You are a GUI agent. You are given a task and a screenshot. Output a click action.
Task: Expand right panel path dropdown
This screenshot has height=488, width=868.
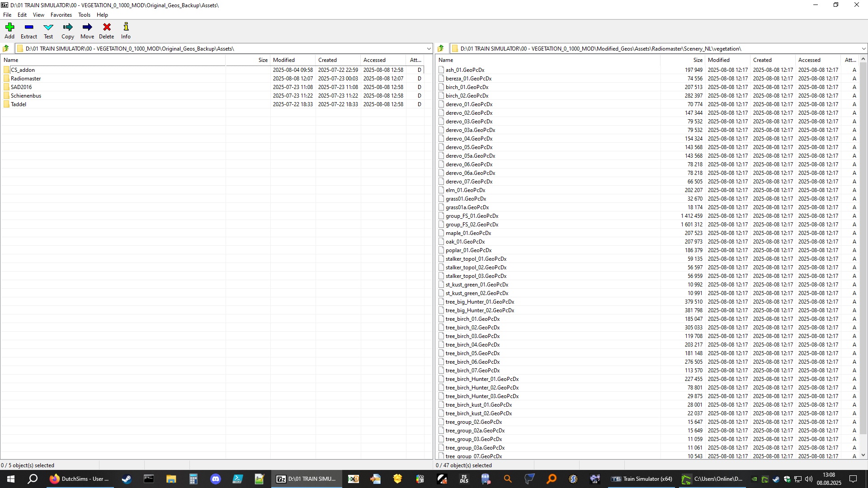click(x=863, y=48)
